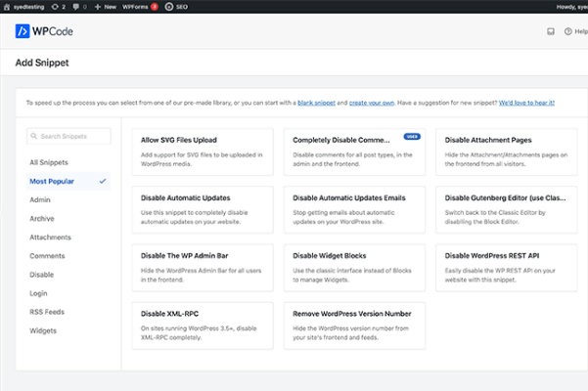Image resolution: width=588 pixels, height=391 pixels.
Task: Click the We'd love to hear it link
Action: (526, 103)
